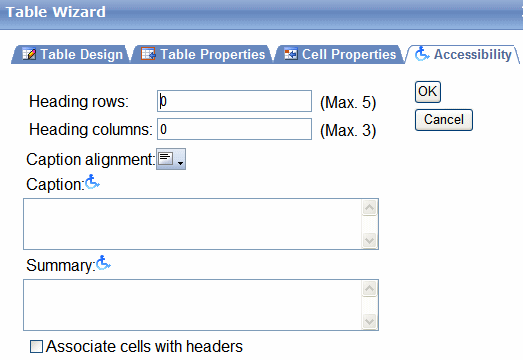Open the Caption alignment dropdown arrow

pos(180,163)
